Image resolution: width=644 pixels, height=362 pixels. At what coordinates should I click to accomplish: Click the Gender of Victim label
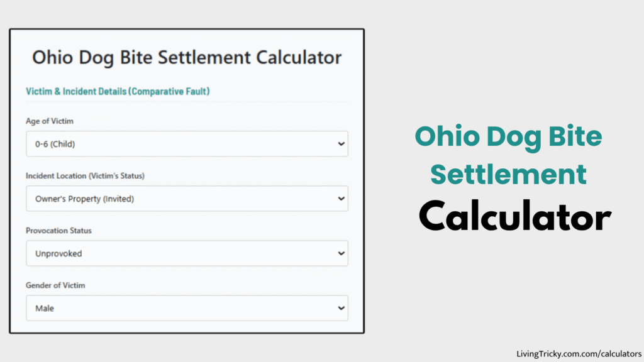[x=55, y=285]
